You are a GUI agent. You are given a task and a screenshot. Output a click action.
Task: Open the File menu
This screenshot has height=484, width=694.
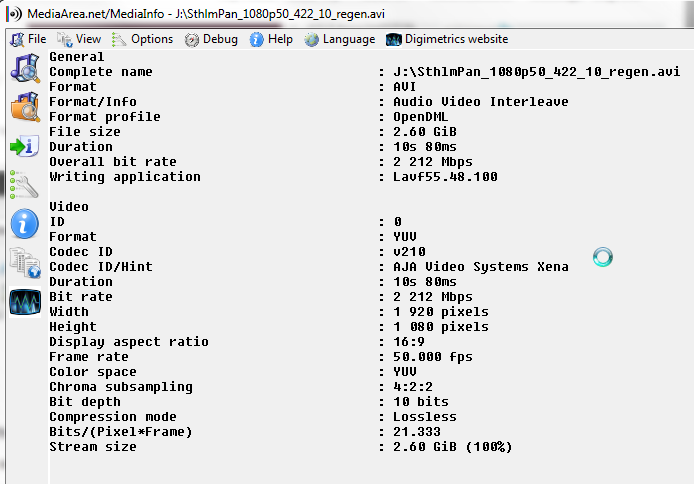[28, 39]
